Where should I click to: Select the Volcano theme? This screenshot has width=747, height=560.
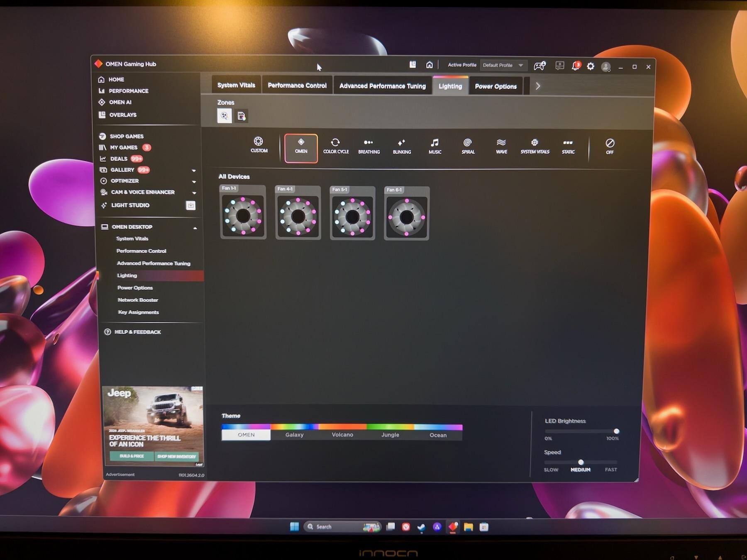[342, 435]
